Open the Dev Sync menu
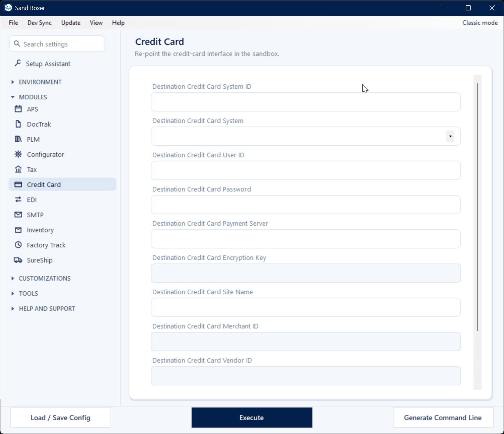The width and height of the screenshot is (504, 434). click(40, 23)
